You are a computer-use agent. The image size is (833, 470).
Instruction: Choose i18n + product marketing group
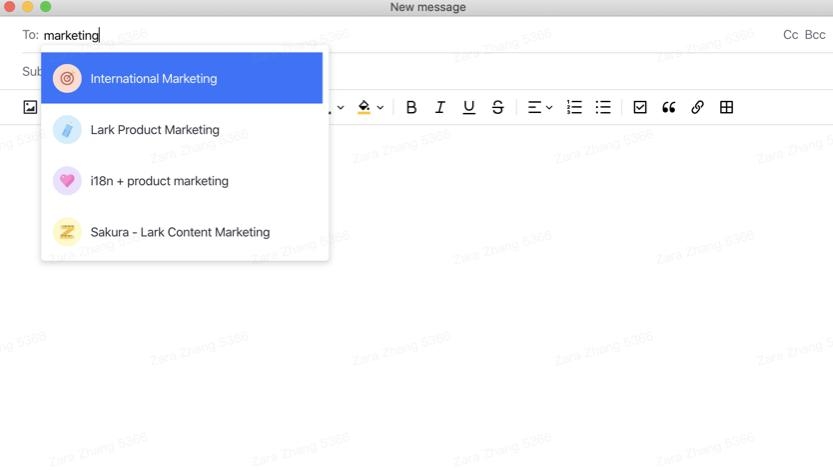tap(182, 181)
